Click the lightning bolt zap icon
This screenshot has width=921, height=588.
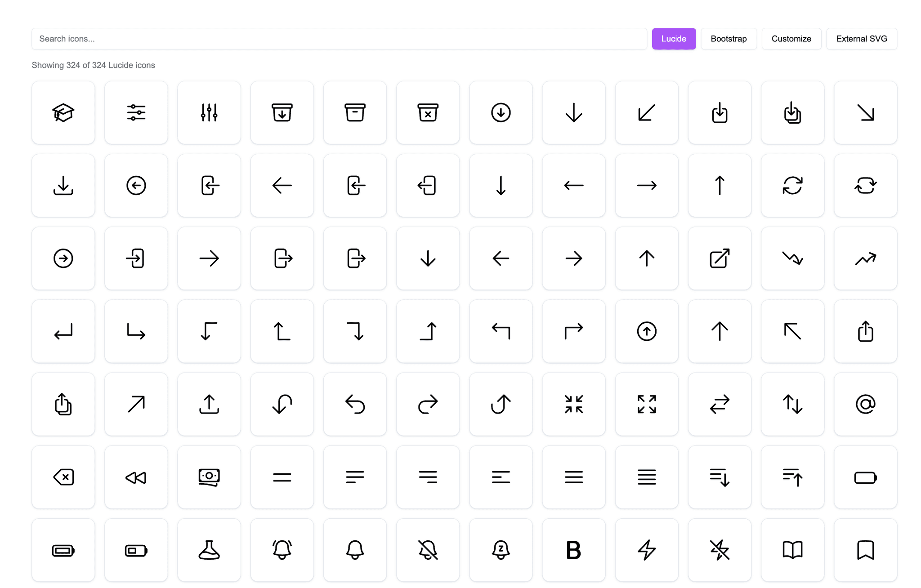pos(647,550)
